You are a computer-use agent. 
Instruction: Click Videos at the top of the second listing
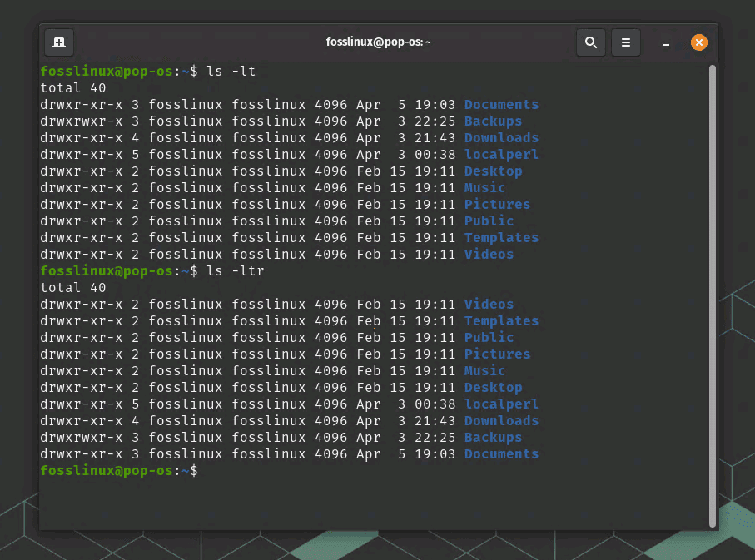click(489, 305)
